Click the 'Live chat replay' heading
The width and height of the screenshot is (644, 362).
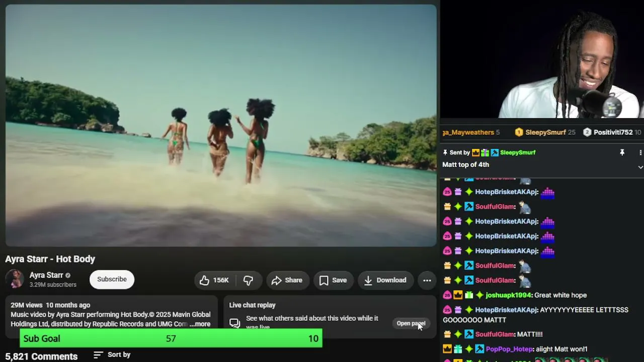tap(252, 305)
